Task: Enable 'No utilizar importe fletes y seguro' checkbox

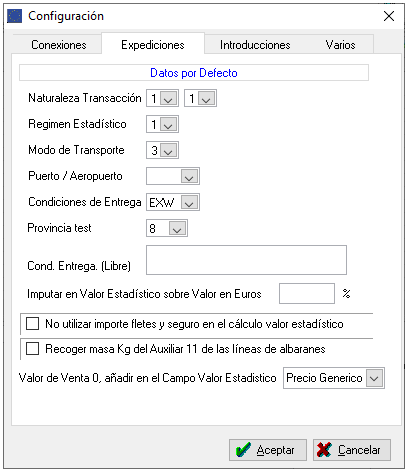Action: 33,324
